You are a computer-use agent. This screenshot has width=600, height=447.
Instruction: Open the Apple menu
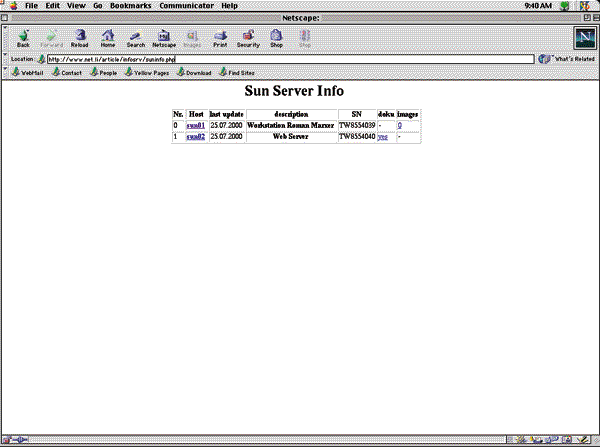click(x=13, y=6)
